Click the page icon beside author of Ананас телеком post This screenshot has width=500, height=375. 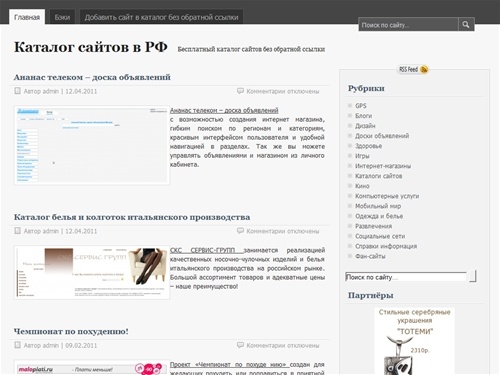[17, 91]
